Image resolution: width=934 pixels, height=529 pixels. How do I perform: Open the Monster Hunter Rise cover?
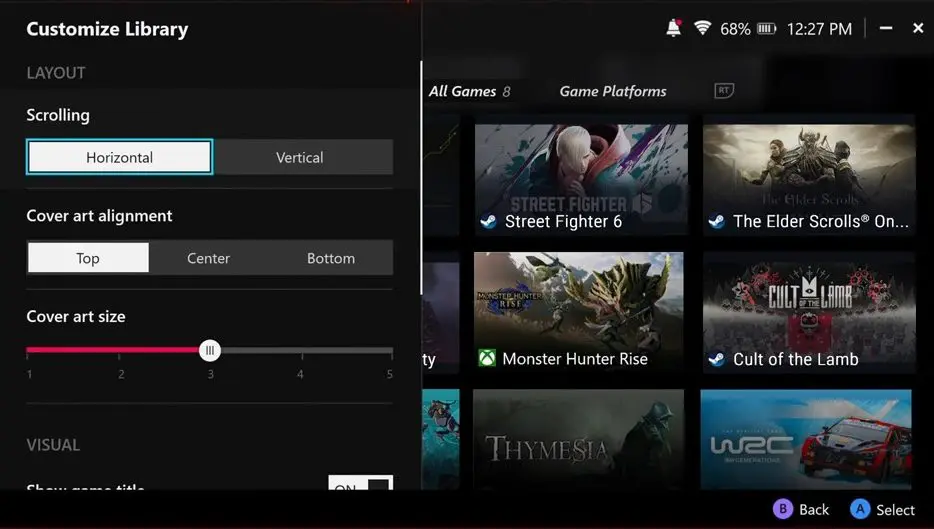579,312
